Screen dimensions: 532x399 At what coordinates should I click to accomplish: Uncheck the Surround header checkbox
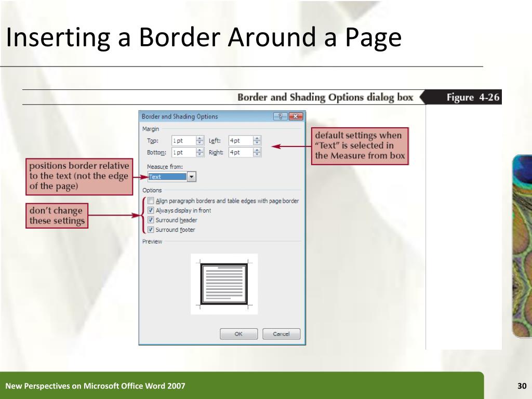(x=151, y=220)
